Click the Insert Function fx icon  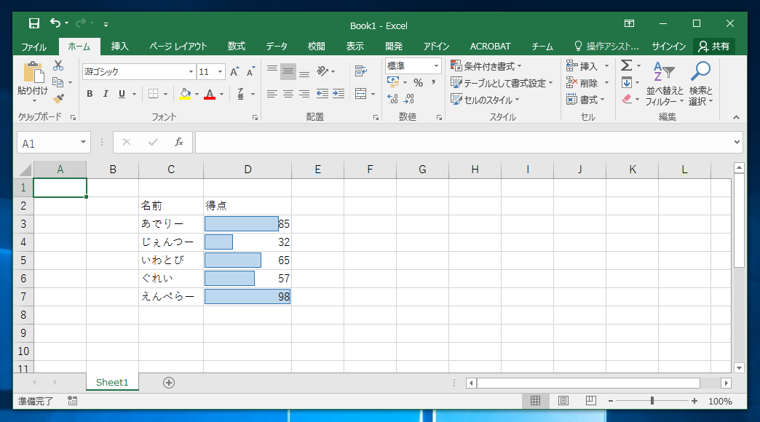click(179, 142)
